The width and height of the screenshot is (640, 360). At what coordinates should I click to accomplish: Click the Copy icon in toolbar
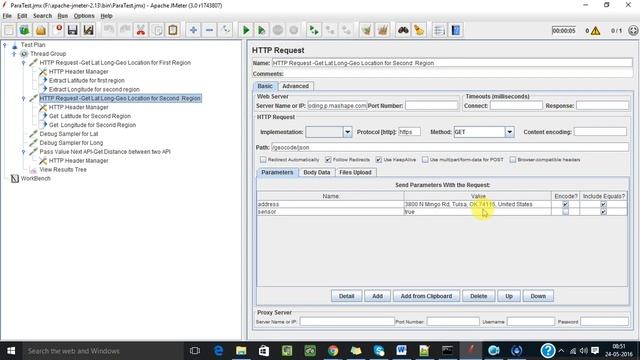157,30
